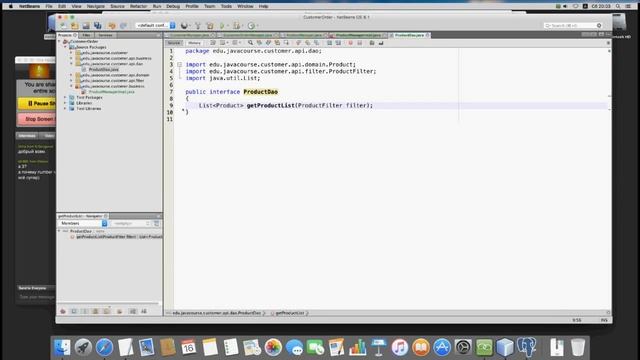Screen dimensions: 640x360
Task: Click getProductList in the editor breadcrumb
Action: (289, 313)
